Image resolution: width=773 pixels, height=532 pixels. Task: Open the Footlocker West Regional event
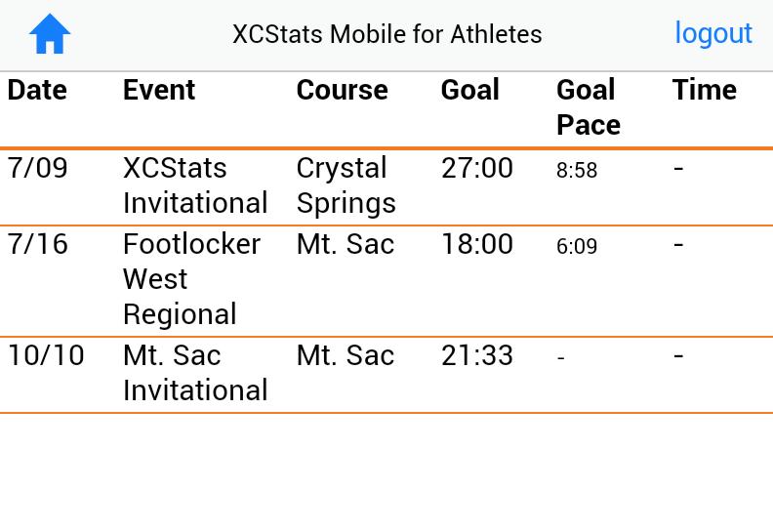pyautogui.click(x=191, y=279)
